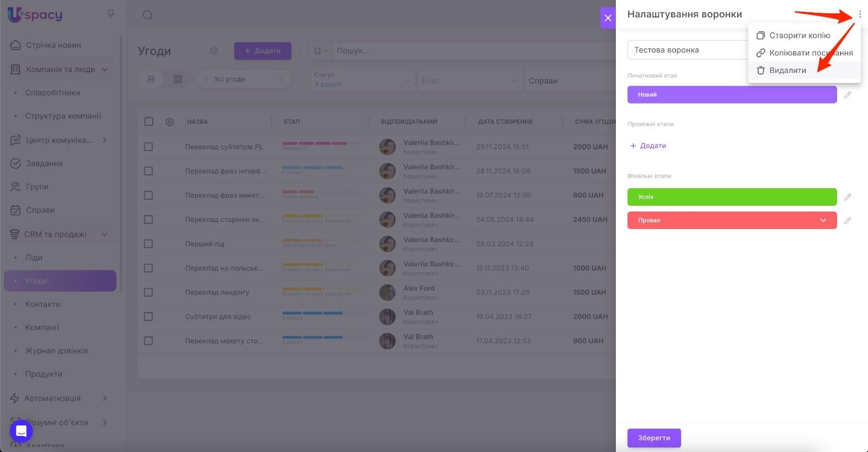868x452 pixels.
Task: Open the global search magnifier
Action: point(148,15)
